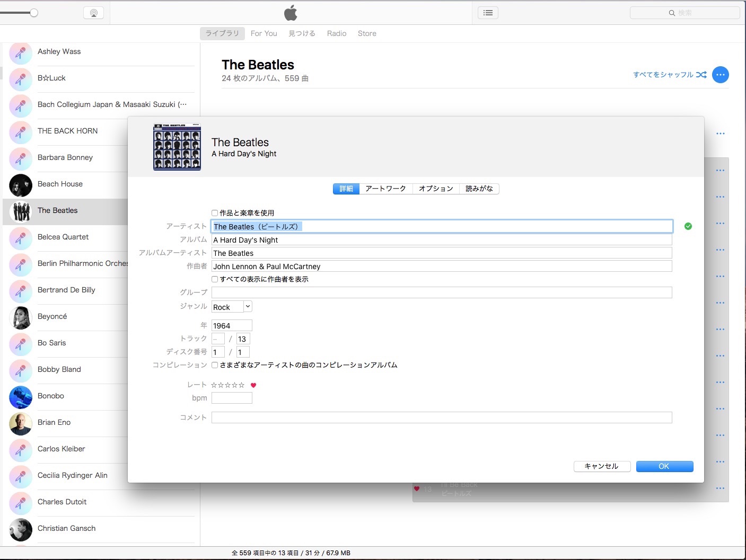Check the compilation album checkbox
Screen dimensions: 746x560
click(215, 365)
